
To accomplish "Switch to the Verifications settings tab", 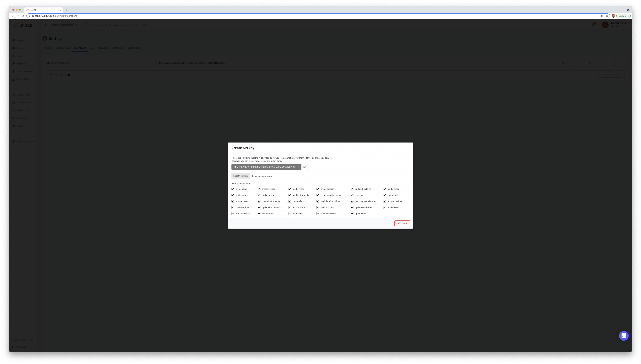I will coord(134,48).
